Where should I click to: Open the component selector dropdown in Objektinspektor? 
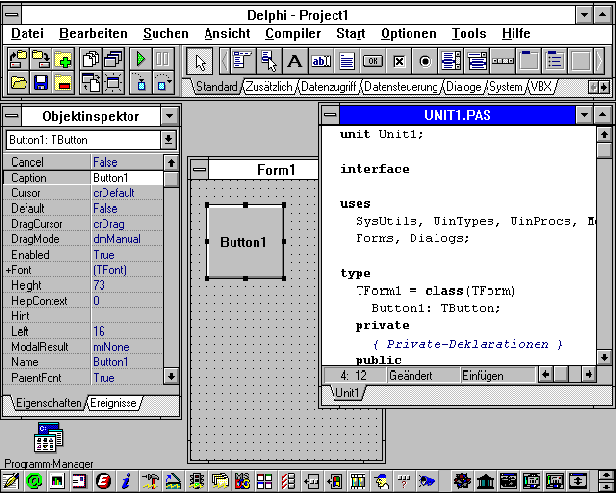(x=169, y=140)
